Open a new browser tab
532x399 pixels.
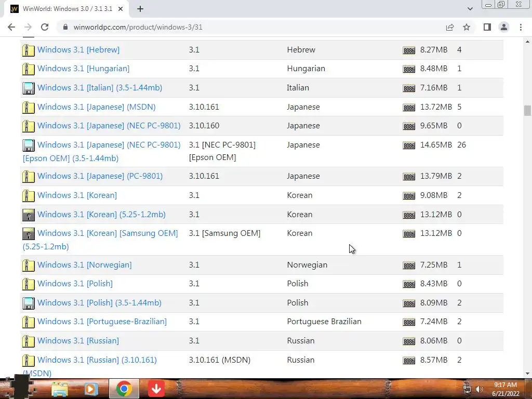point(140,9)
